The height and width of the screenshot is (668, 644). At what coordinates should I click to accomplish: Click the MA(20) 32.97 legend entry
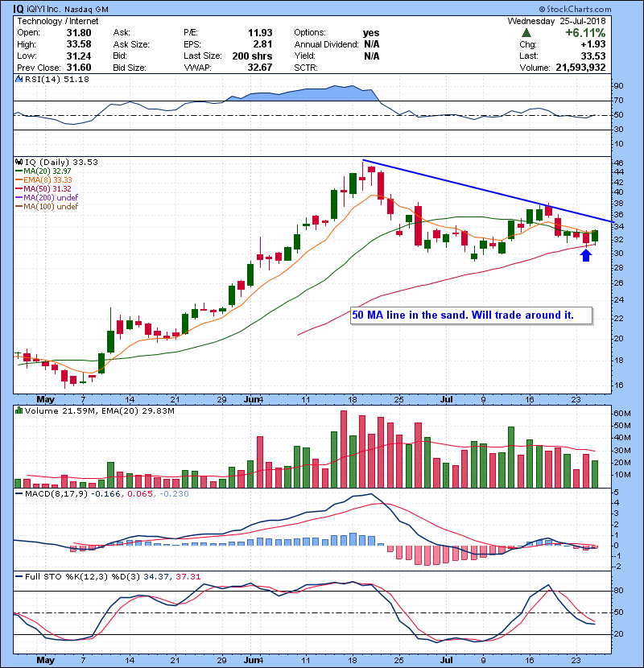(x=43, y=171)
